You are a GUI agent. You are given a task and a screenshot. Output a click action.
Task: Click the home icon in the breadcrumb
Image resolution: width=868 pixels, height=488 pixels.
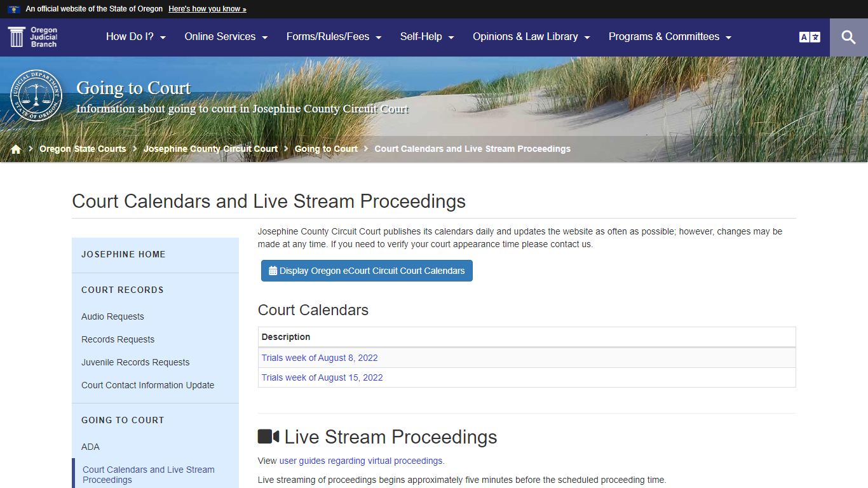coord(16,149)
